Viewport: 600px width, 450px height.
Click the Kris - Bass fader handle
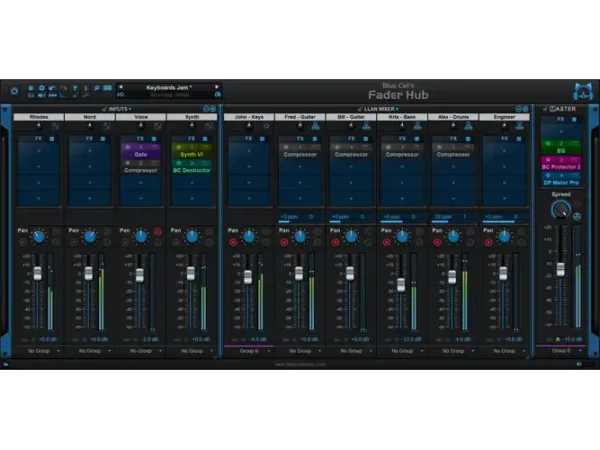point(401,285)
